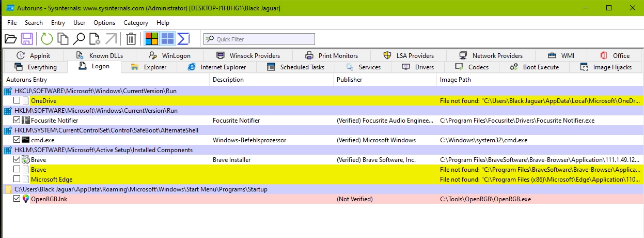
Task: Toggle the colorful Windows logo filter icon
Action: tap(151, 39)
